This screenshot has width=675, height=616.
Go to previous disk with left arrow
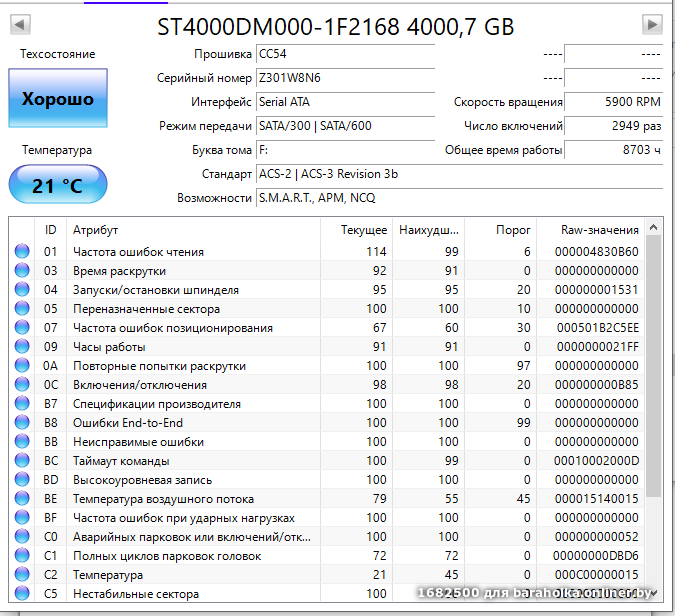coord(20,24)
